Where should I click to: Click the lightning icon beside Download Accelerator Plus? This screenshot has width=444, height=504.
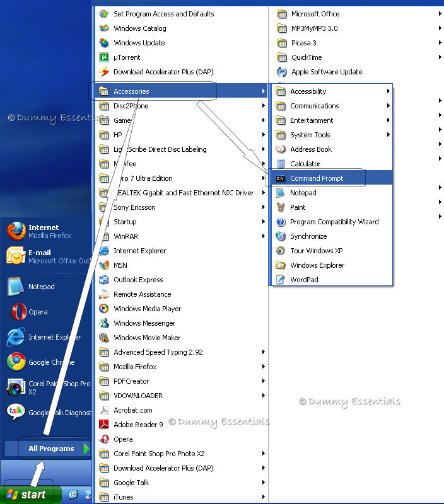[104, 72]
